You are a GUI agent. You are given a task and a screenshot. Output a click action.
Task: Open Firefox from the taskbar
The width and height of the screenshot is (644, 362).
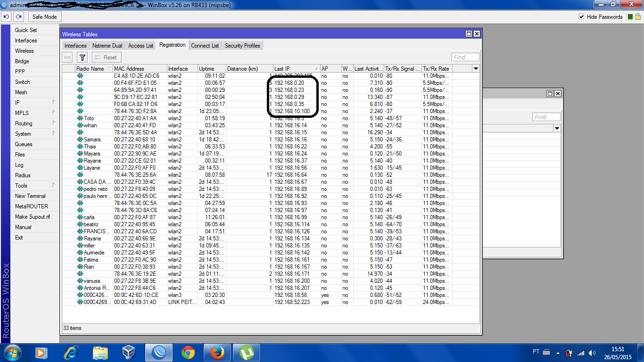point(217,352)
